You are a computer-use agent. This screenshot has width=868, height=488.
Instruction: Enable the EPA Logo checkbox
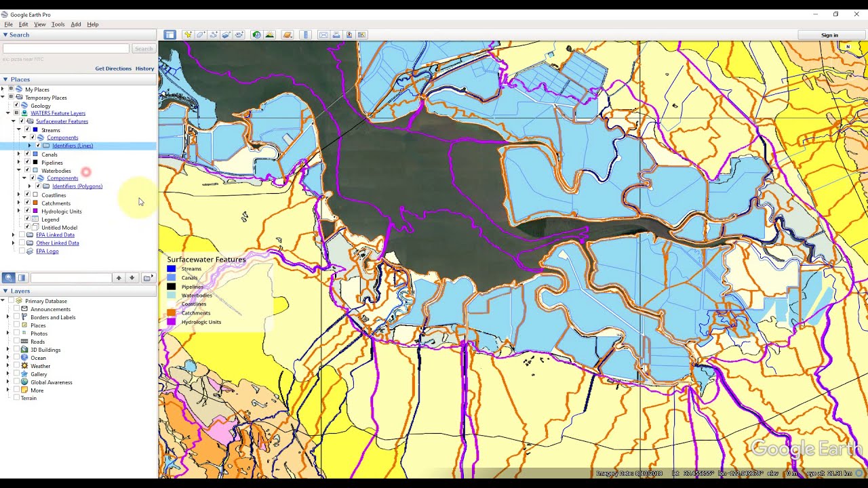tap(22, 251)
